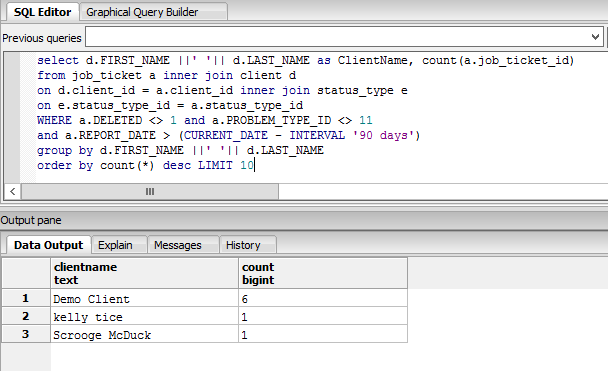Viewport: 608px width, 371px height.
Task: Select row header 3 in results
Action: (26, 334)
